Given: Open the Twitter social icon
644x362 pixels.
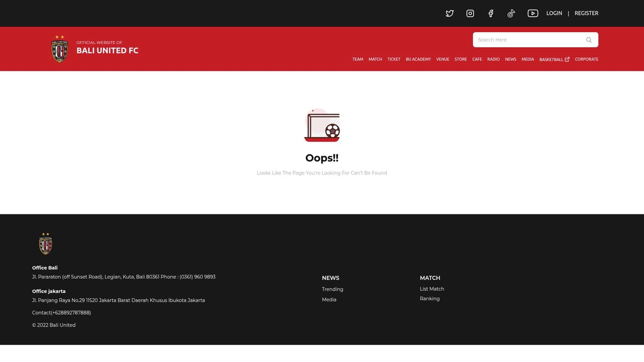Looking at the screenshot, I should (450, 13).
